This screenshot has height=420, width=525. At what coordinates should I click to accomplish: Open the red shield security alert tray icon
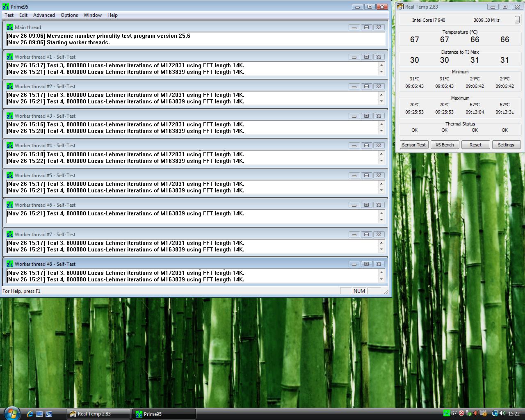click(x=461, y=413)
